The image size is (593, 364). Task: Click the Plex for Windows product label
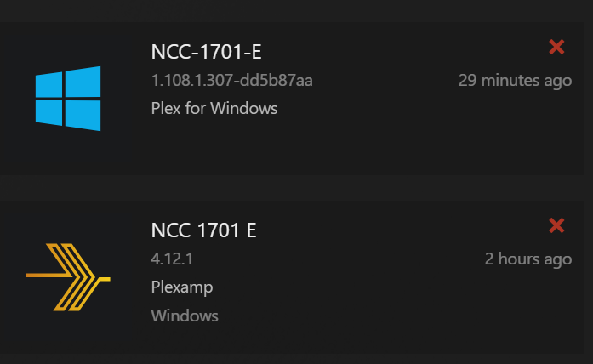pos(214,108)
